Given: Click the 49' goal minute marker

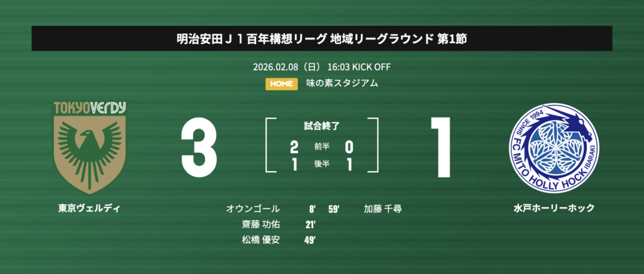Looking at the screenshot, I should (x=310, y=239).
